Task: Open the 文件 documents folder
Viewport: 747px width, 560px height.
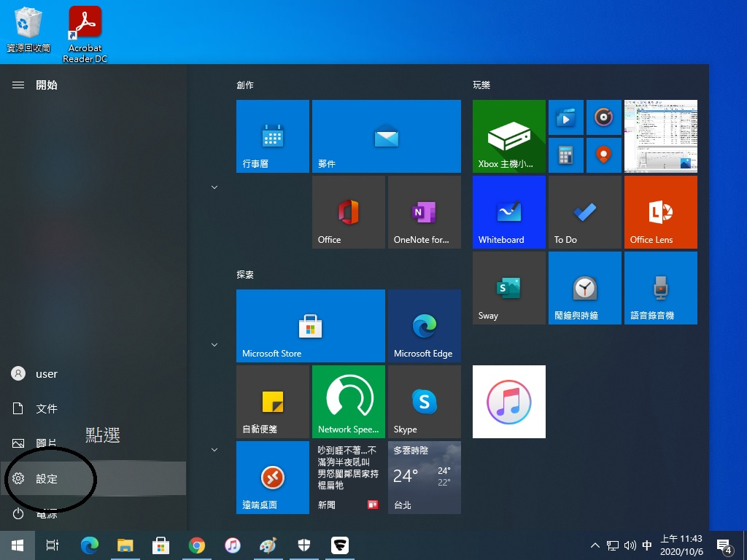Action: pos(93,408)
